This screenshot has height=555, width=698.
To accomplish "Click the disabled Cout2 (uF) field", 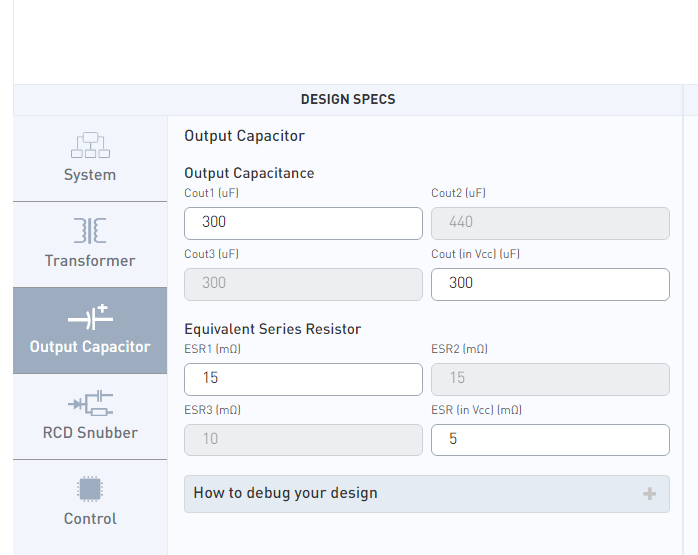I will tap(550, 223).
